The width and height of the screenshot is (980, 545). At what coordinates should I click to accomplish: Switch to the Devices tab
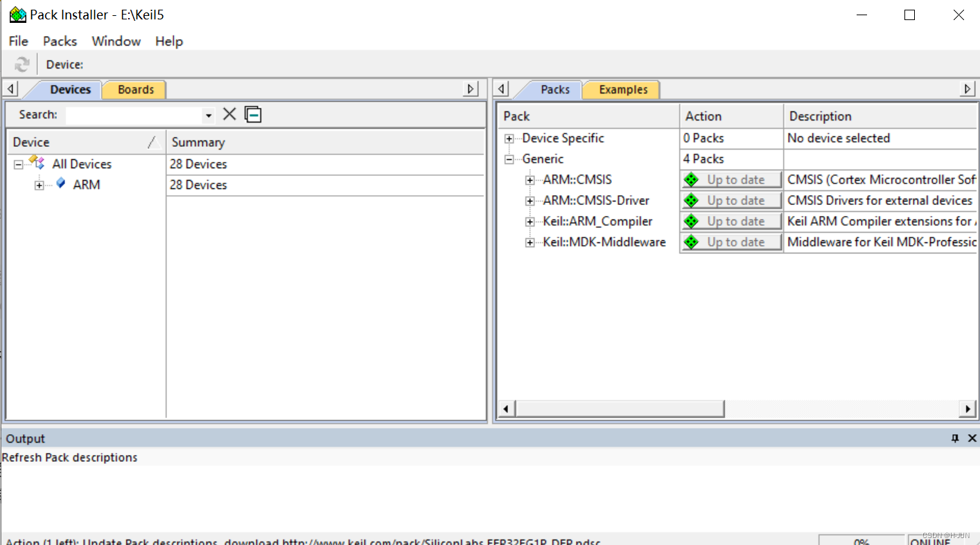70,89
